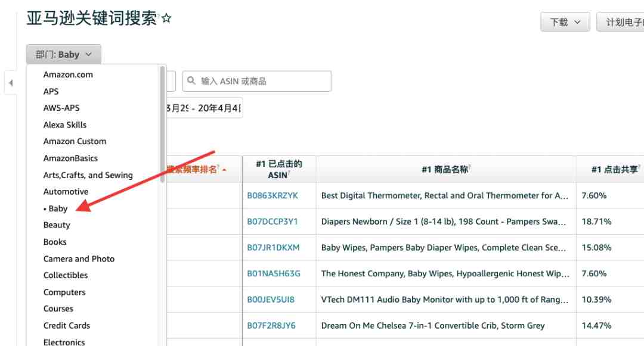Select Amazon Custom department

(75, 141)
